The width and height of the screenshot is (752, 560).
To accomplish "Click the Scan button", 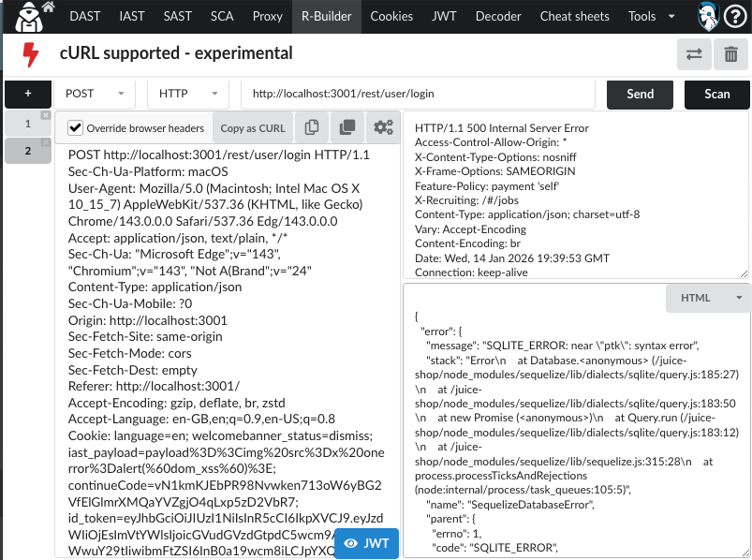I will pos(717,95).
